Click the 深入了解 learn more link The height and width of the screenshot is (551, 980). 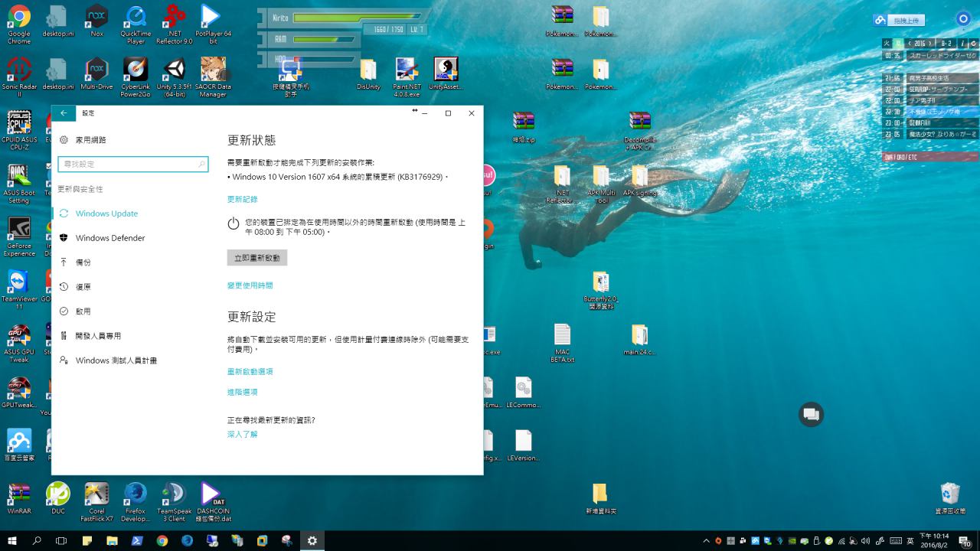click(242, 434)
